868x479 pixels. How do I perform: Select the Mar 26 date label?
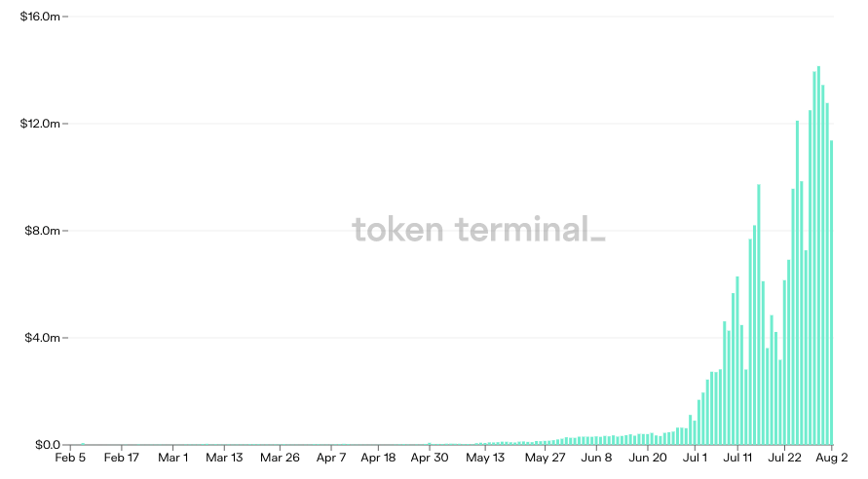click(280, 458)
